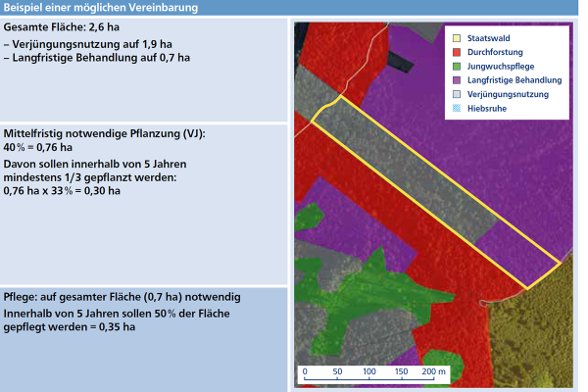The width and height of the screenshot is (588, 392).
Task: Click the grey Verjüngungsnutzung strip inside yellow outline
Action: tap(405, 169)
